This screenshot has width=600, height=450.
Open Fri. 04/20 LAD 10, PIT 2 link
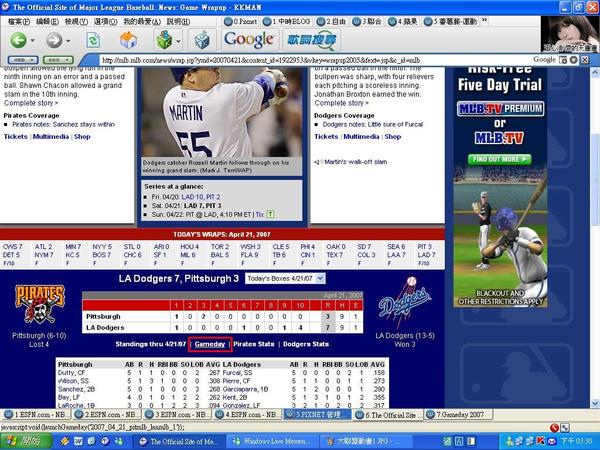point(201,197)
